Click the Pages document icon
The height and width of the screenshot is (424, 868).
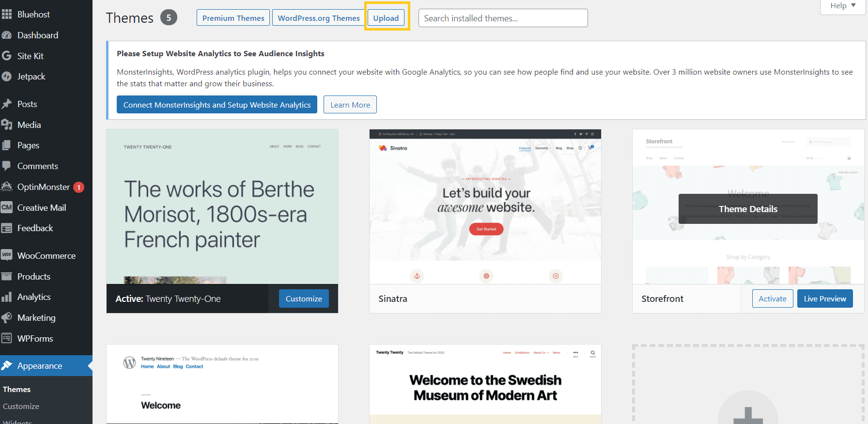tap(7, 145)
